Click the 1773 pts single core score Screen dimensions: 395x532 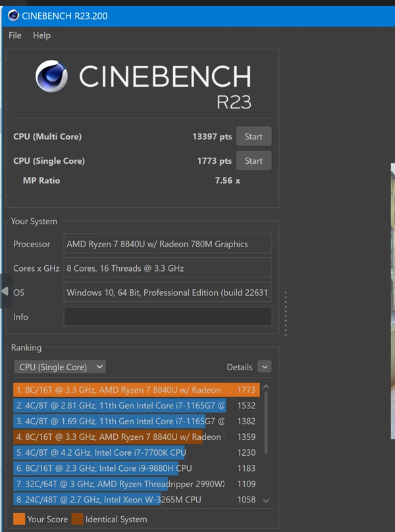coord(215,161)
